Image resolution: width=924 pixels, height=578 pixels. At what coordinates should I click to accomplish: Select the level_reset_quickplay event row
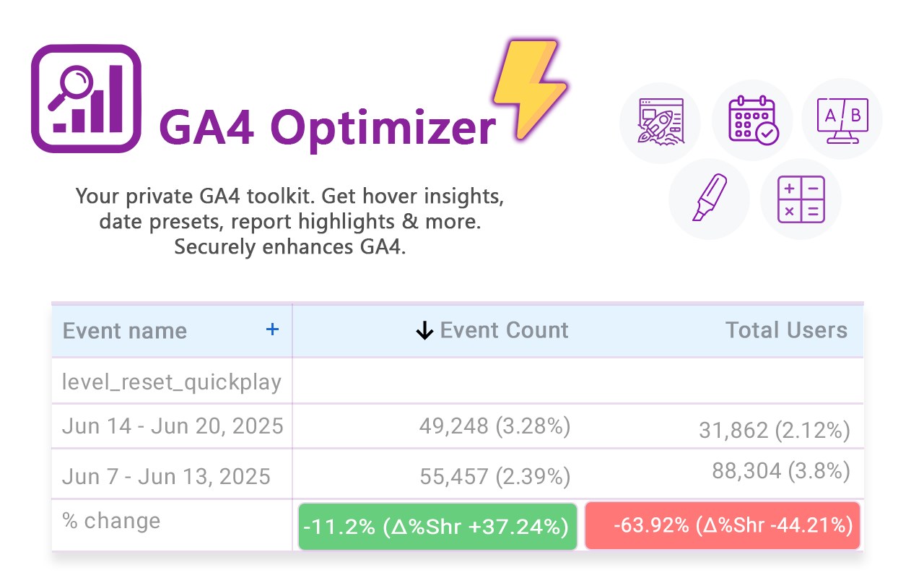tap(172, 381)
